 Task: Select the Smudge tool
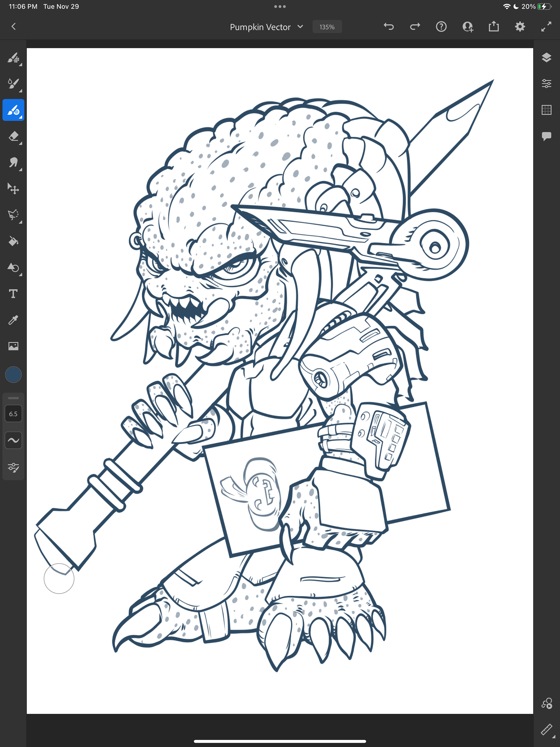[x=13, y=162]
